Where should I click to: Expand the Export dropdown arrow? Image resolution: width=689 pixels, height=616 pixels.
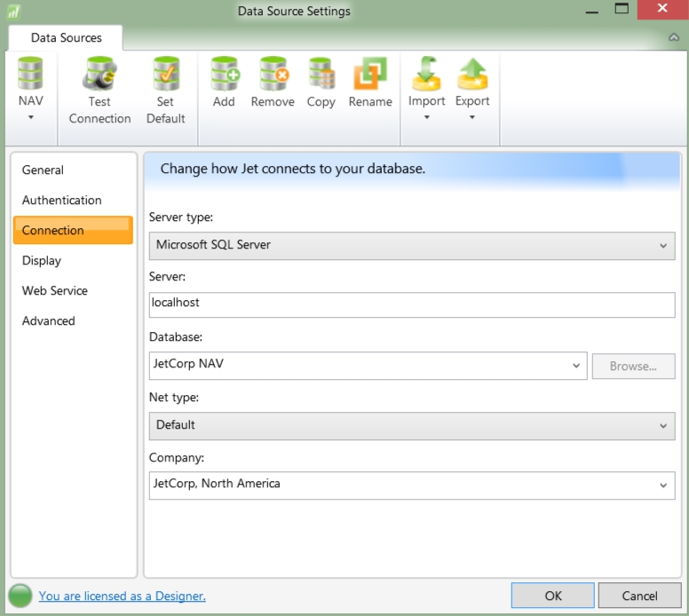472,117
